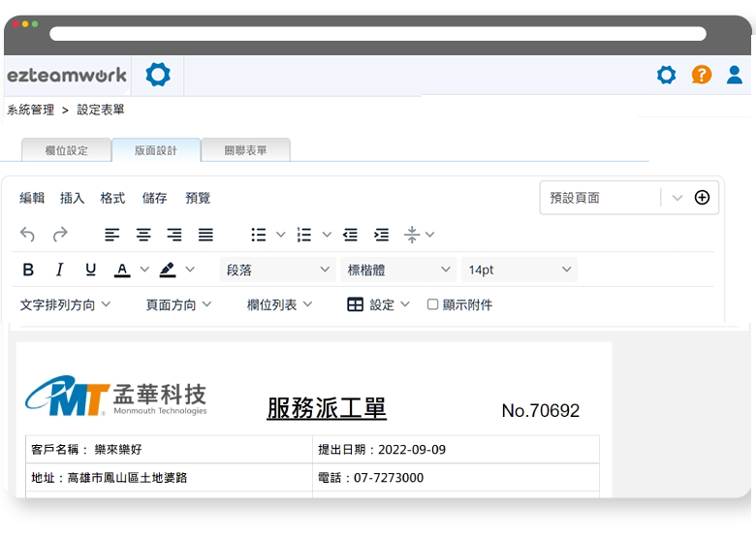Screen dimensions: 756x542
Task: Toggle underline formatting
Action: [x=90, y=270]
